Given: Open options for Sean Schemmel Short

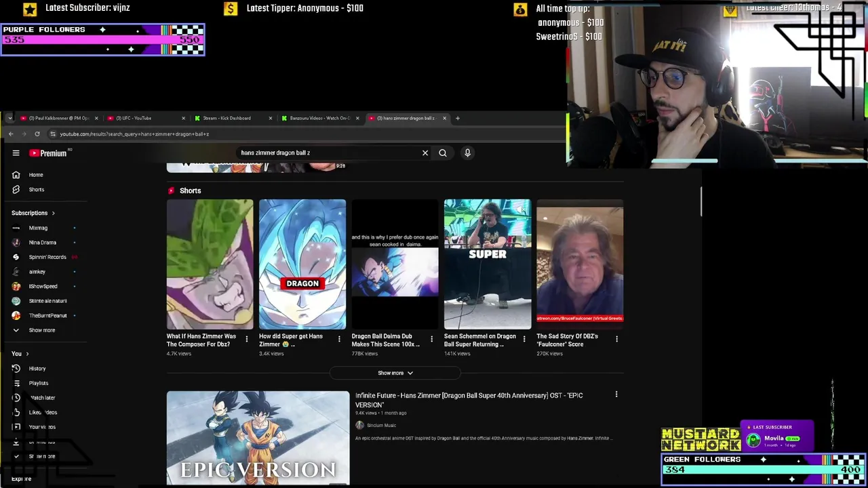Looking at the screenshot, I should click(524, 339).
